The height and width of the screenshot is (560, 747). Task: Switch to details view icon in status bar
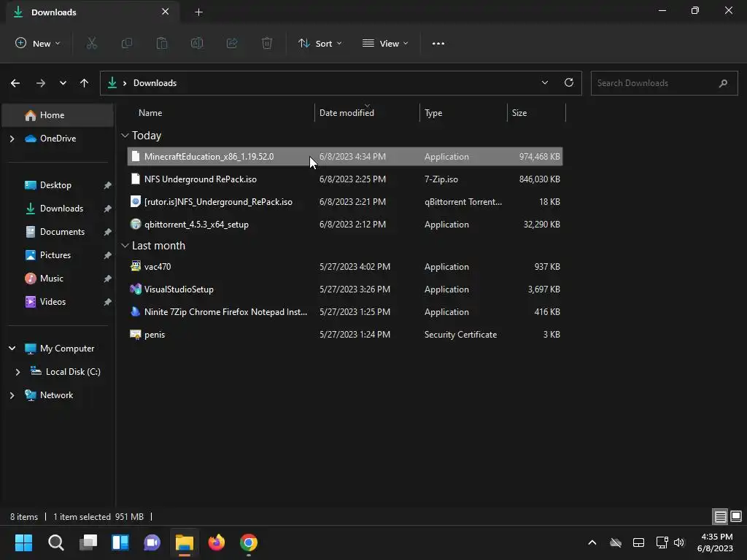click(x=720, y=516)
